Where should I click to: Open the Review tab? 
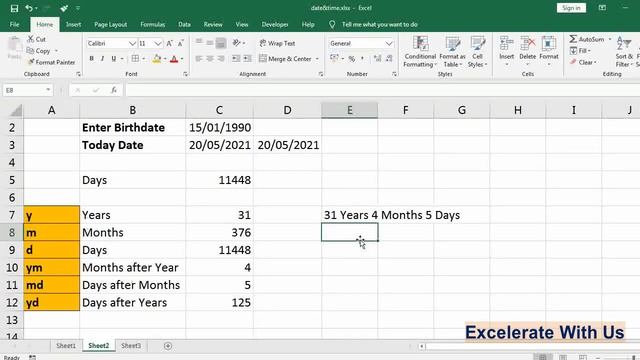[213, 24]
